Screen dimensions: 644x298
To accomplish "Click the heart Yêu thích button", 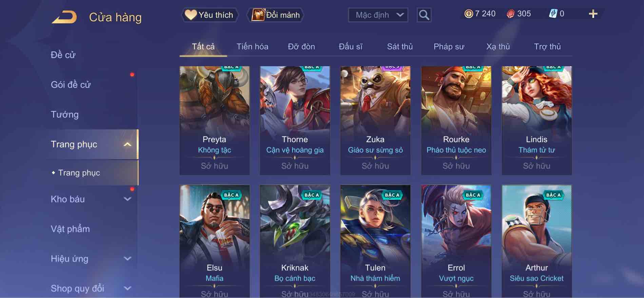I will pos(209,15).
